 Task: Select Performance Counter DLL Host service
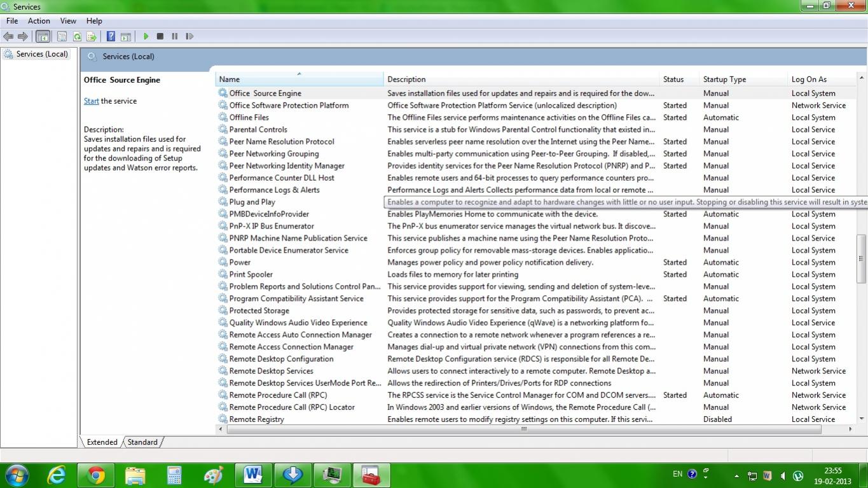point(282,178)
